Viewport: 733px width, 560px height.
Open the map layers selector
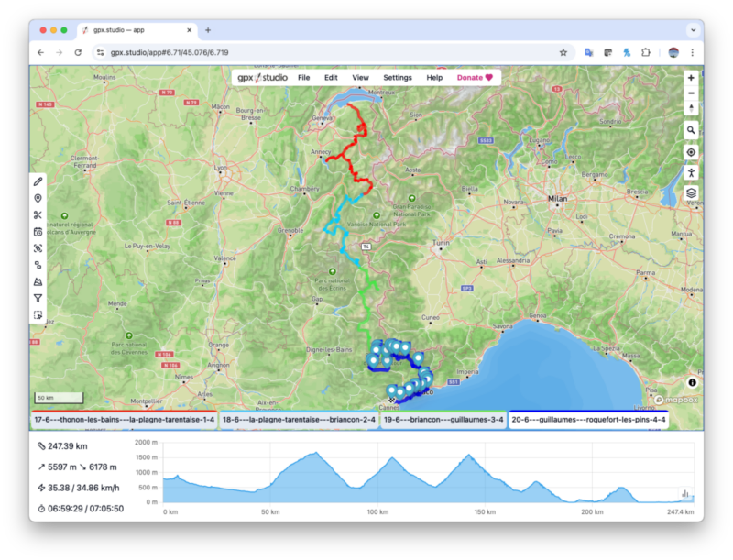pos(691,193)
